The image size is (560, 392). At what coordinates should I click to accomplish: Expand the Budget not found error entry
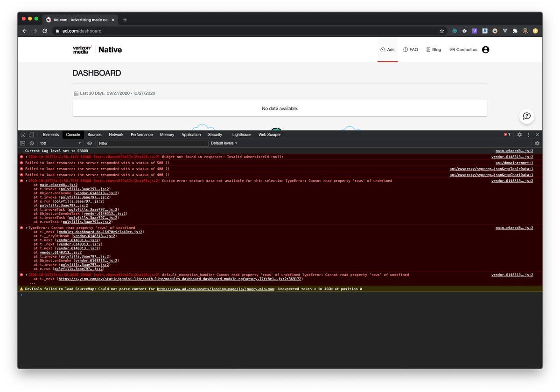27,157
